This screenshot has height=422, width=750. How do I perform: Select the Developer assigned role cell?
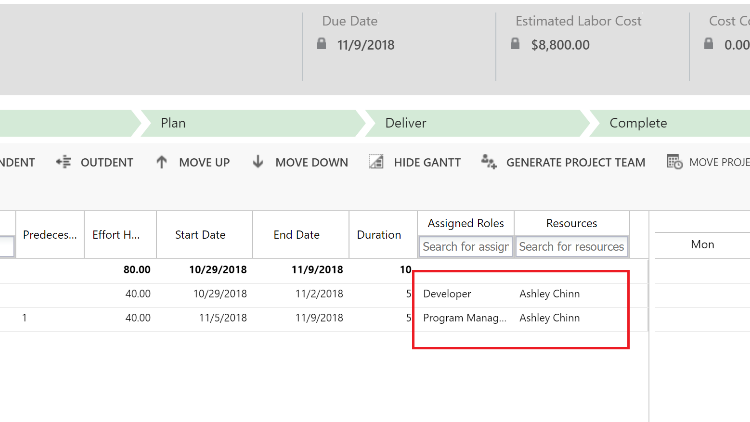447,294
